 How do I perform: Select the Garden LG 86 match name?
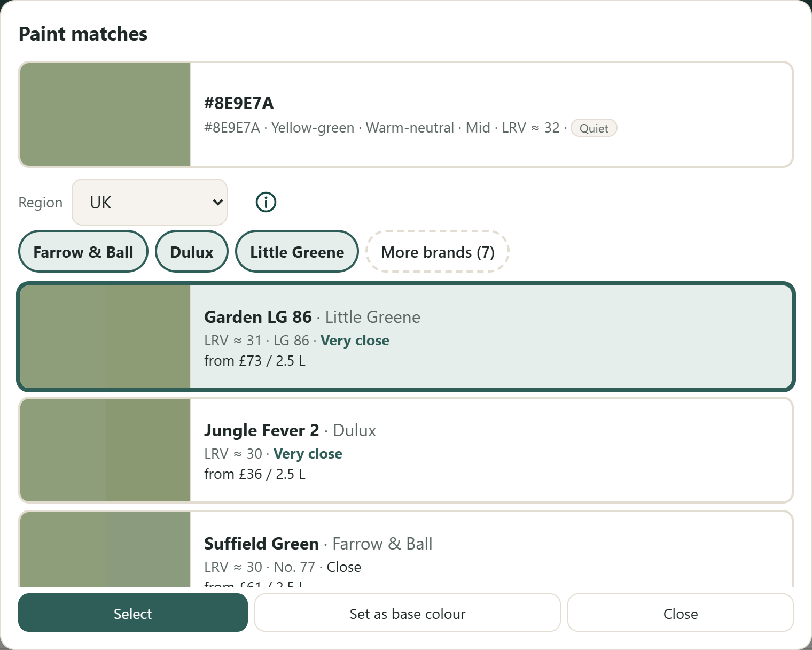(x=258, y=317)
